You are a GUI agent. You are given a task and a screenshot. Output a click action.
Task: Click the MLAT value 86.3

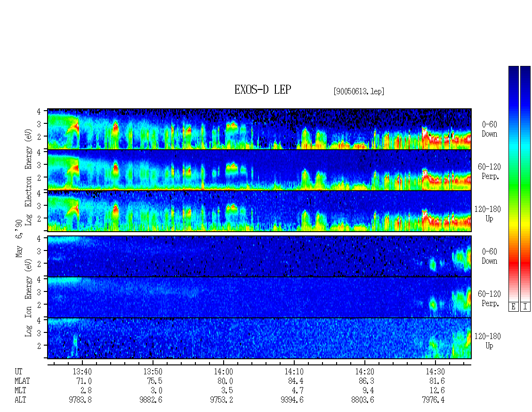(x=366, y=381)
